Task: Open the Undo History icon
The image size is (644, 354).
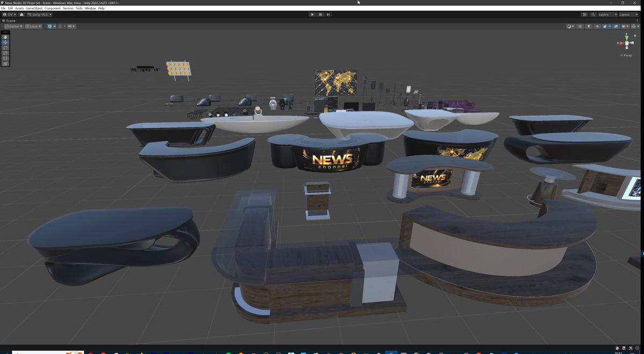Action: [584, 15]
